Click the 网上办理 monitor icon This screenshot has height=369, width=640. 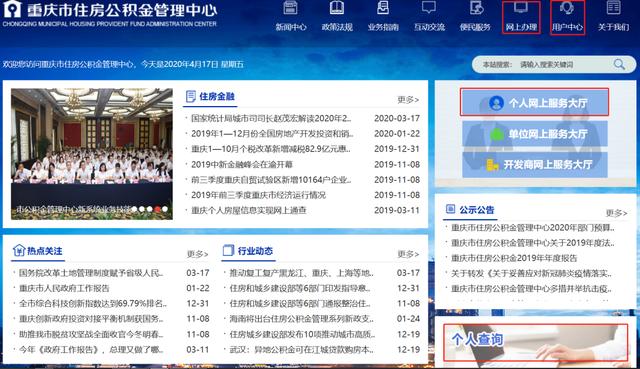[521, 8]
